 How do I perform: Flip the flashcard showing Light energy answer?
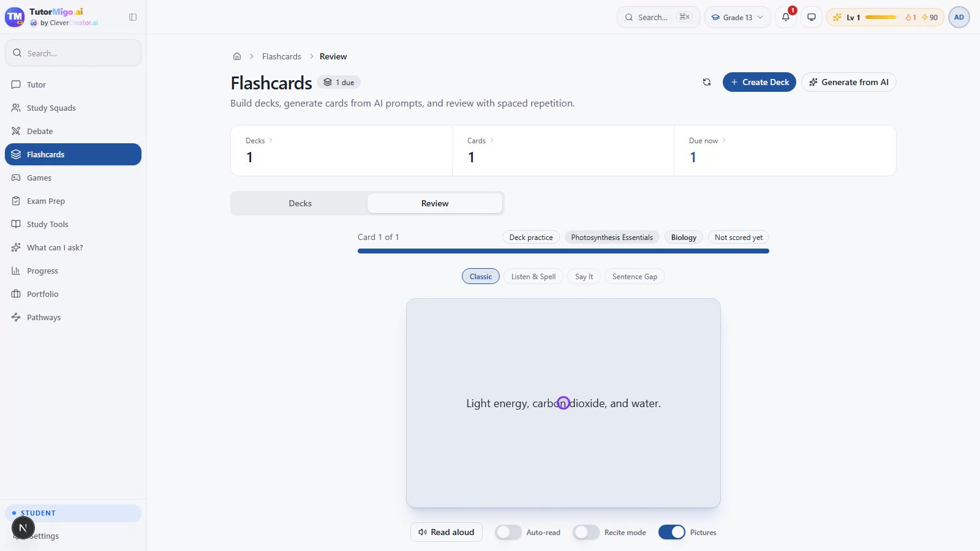point(563,403)
